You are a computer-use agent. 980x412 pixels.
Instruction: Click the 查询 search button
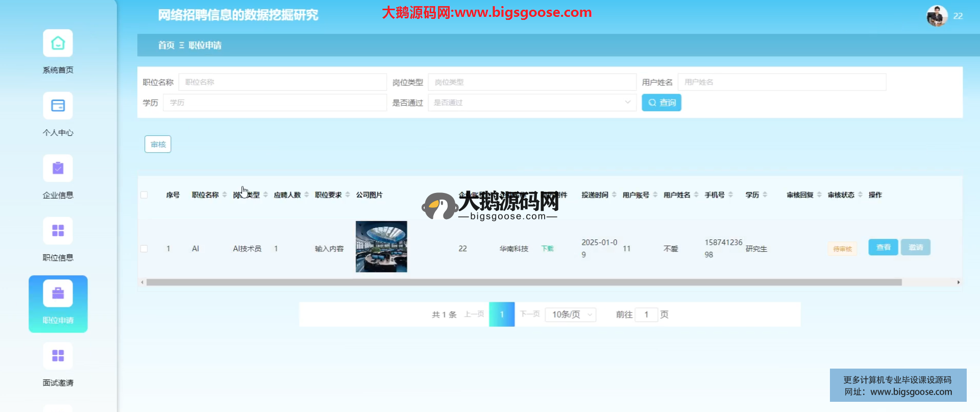click(661, 103)
